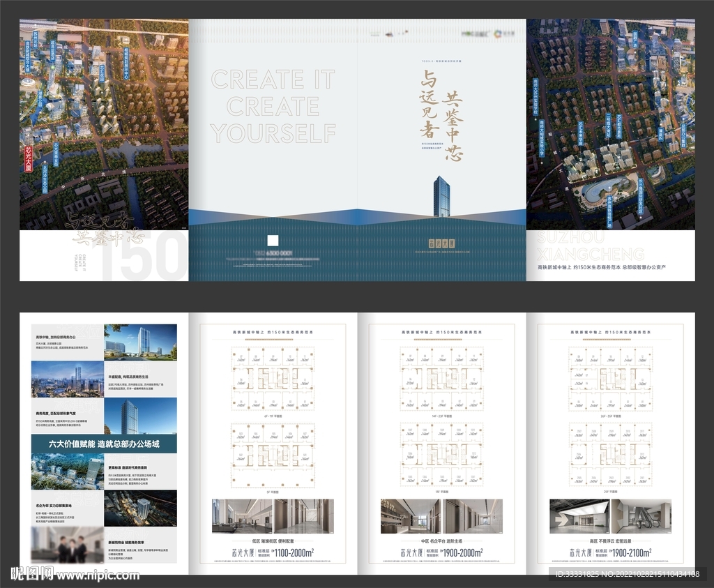The width and height of the screenshot is (714, 588).
Task: Select the calligraphy title 与远见者 共鉴中芯 on cover
Action: tap(441, 116)
